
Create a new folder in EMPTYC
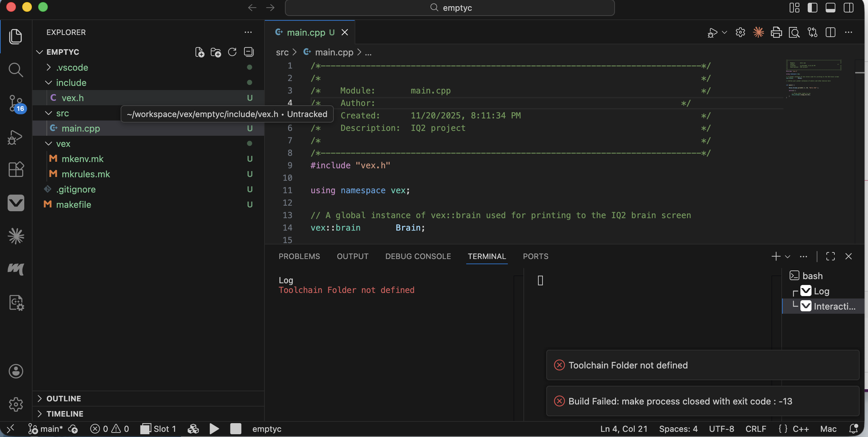tap(216, 52)
